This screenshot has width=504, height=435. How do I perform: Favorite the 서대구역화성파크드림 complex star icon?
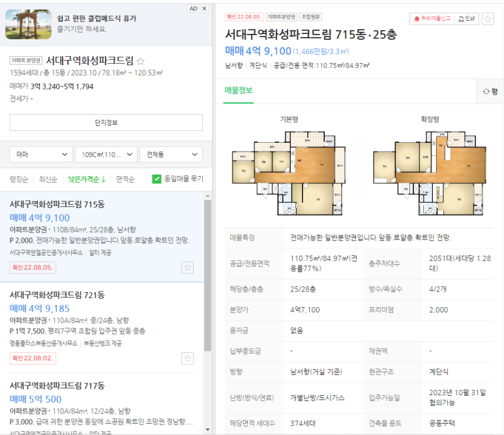(140, 61)
